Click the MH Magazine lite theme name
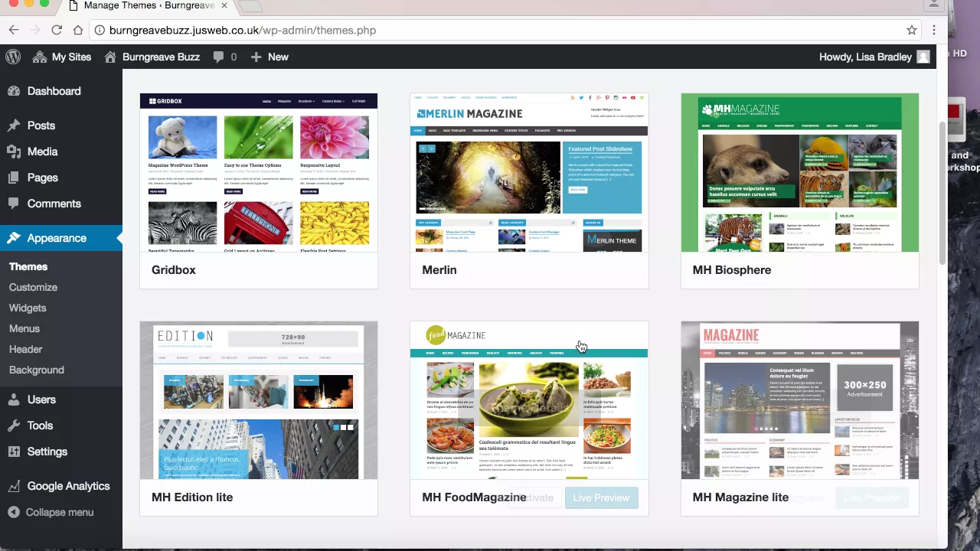This screenshot has height=551, width=980. point(740,497)
